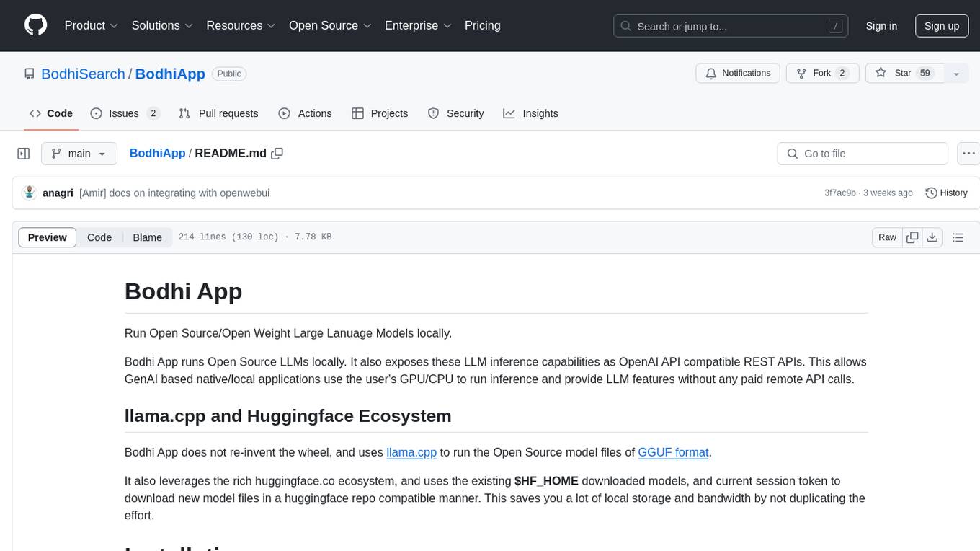Switch to the Issues tab
The image size is (980, 551).
125,113
